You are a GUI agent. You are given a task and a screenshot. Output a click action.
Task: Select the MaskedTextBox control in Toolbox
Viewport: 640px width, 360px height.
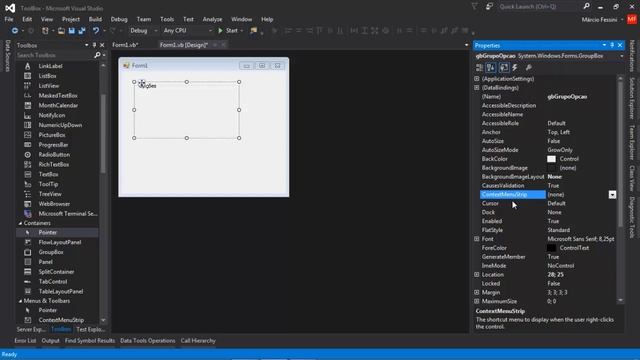[58, 96]
